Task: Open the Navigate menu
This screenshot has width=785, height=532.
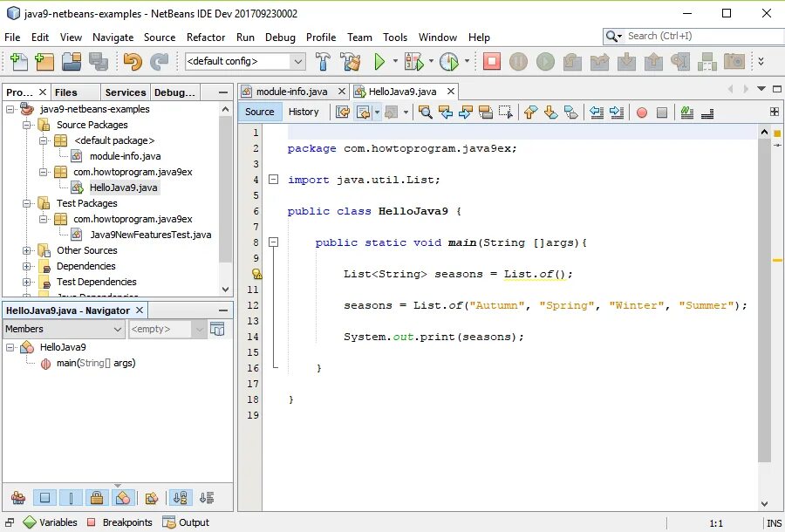Action: tap(113, 38)
